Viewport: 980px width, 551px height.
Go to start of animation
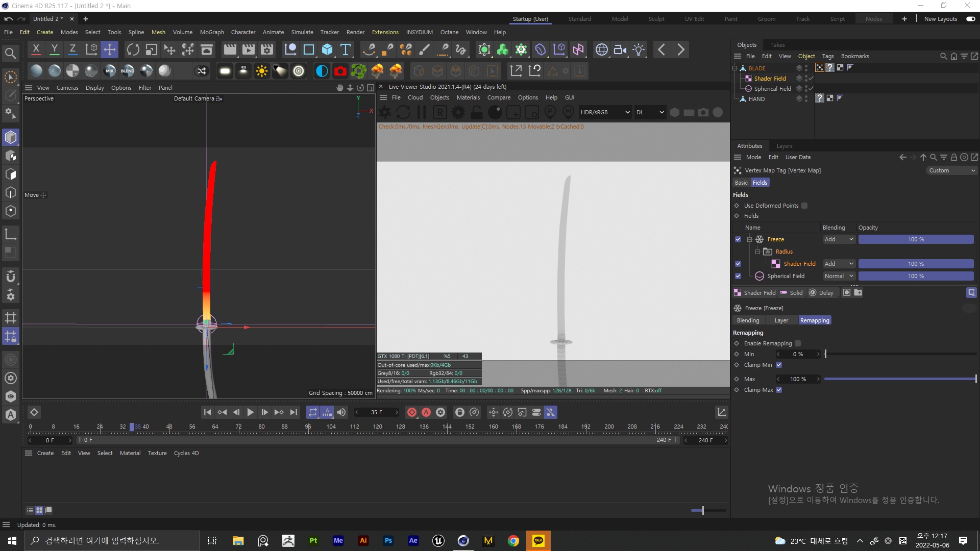tap(207, 412)
